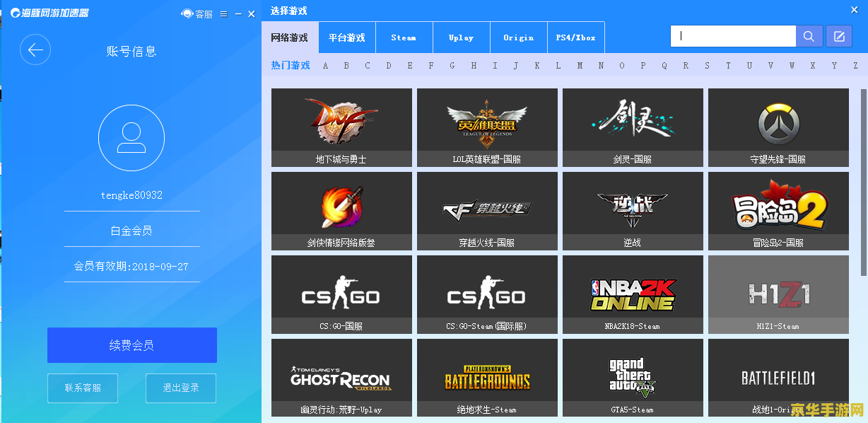Screen dimensions: 868x423
Task: Choose the LOL英雄联盟-国服 game tile
Action: [487, 127]
